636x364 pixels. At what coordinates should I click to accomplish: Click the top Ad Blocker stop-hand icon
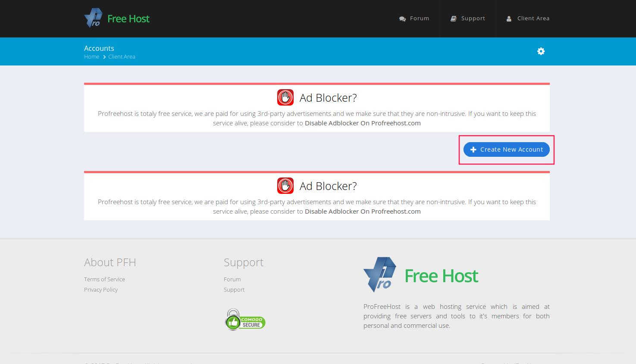click(x=285, y=97)
